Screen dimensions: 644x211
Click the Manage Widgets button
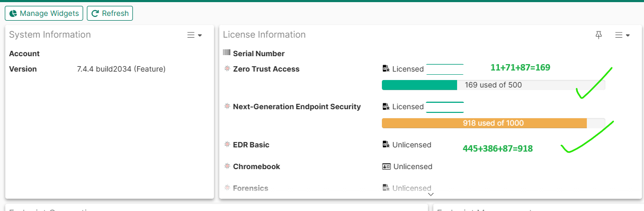click(44, 13)
